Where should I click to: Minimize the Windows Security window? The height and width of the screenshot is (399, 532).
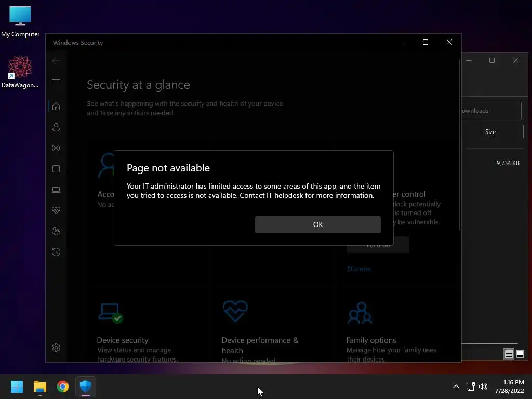coord(402,42)
